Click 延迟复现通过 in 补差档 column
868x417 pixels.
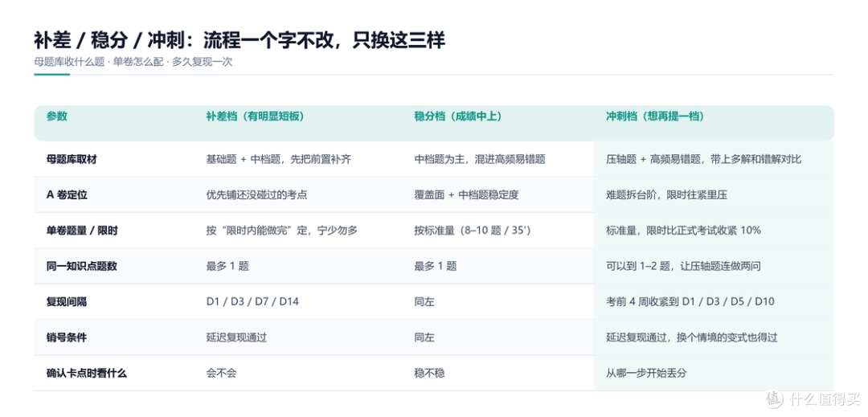tap(235, 337)
